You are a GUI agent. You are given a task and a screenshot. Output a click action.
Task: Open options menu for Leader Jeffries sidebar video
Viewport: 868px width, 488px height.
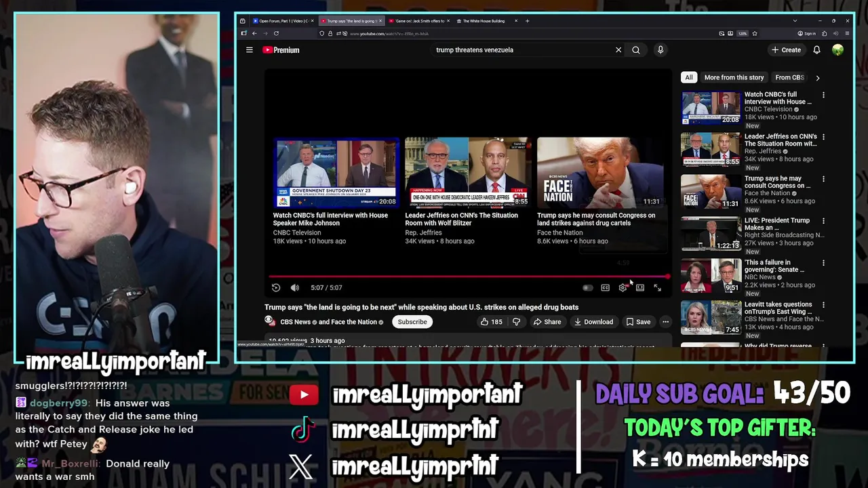point(823,138)
